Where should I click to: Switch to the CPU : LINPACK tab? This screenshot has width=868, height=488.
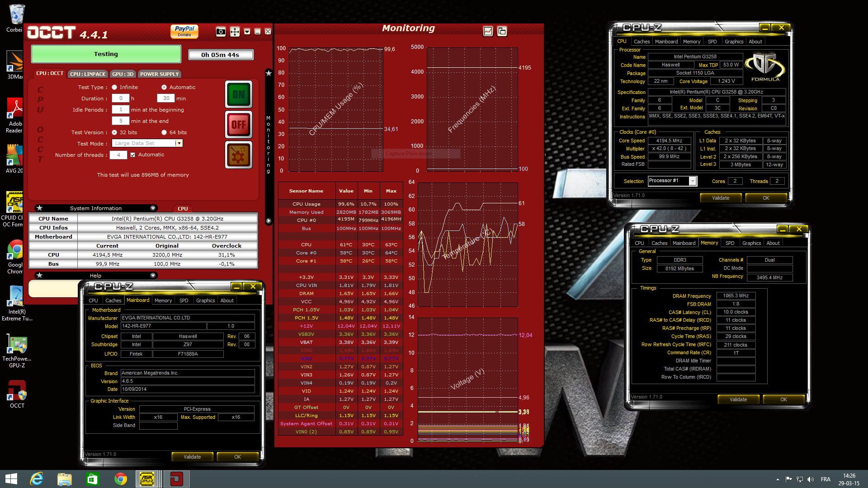click(88, 74)
